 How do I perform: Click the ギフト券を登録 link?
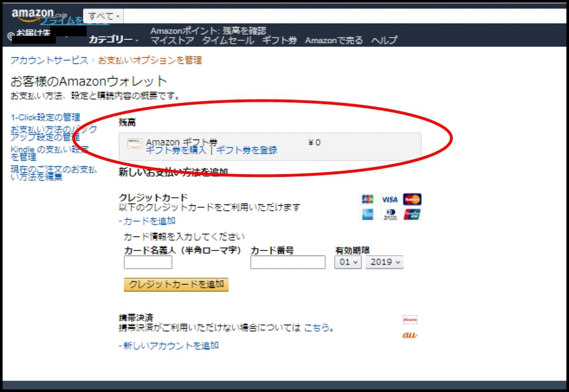point(247,150)
